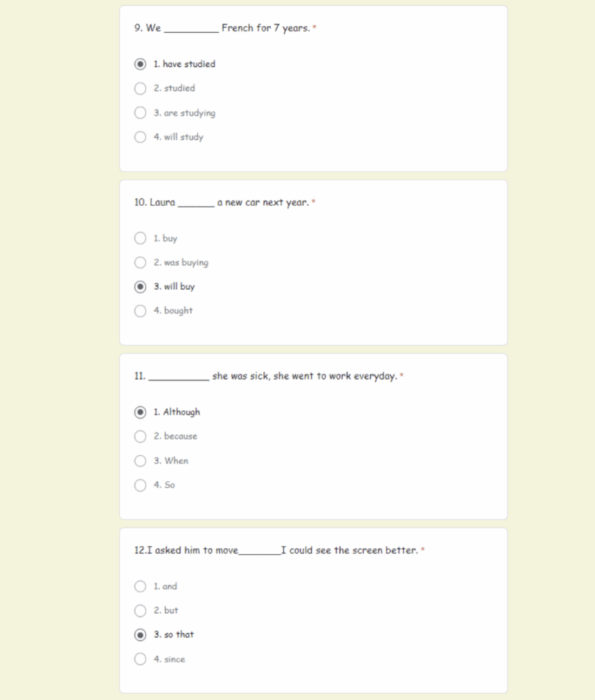
Task: Pick "When" answer for question 11
Action: pyautogui.click(x=140, y=461)
